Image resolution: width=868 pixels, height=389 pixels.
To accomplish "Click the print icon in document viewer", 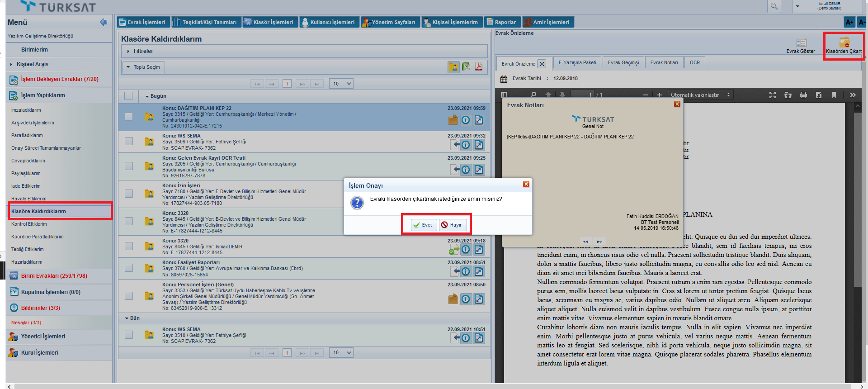I will pos(803,95).
